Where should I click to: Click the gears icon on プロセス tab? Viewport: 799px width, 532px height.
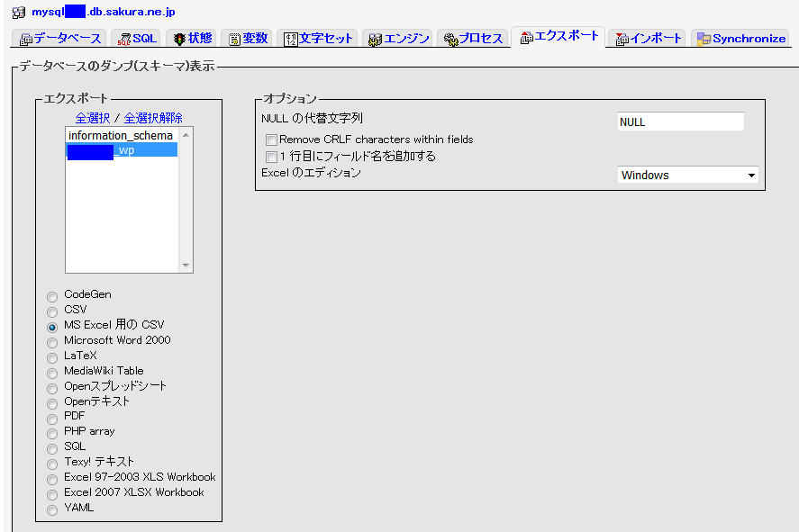(x=451, y=40)
